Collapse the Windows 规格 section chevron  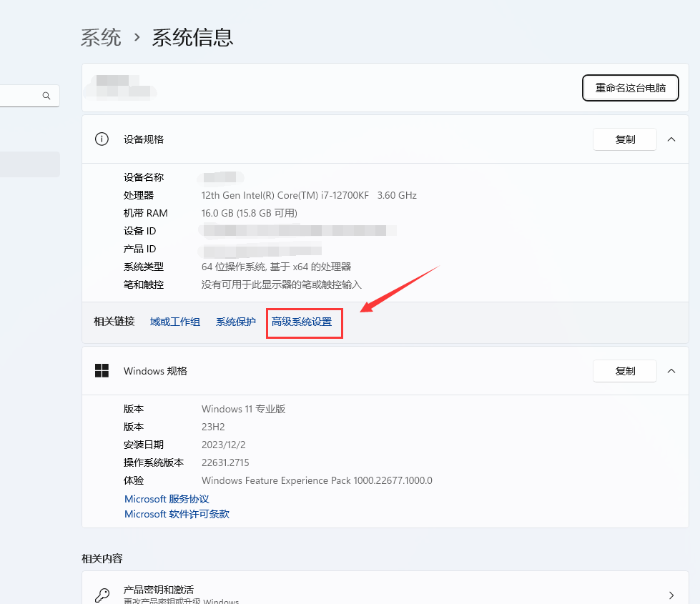pos(671,371)
